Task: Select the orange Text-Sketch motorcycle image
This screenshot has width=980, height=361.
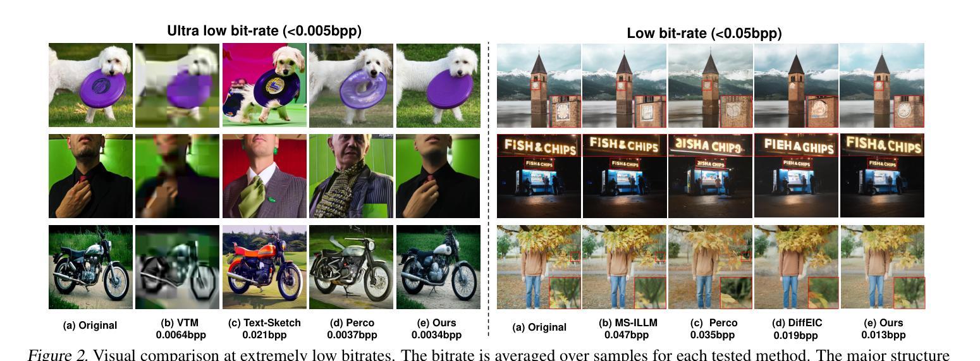Action: [264, 267]
